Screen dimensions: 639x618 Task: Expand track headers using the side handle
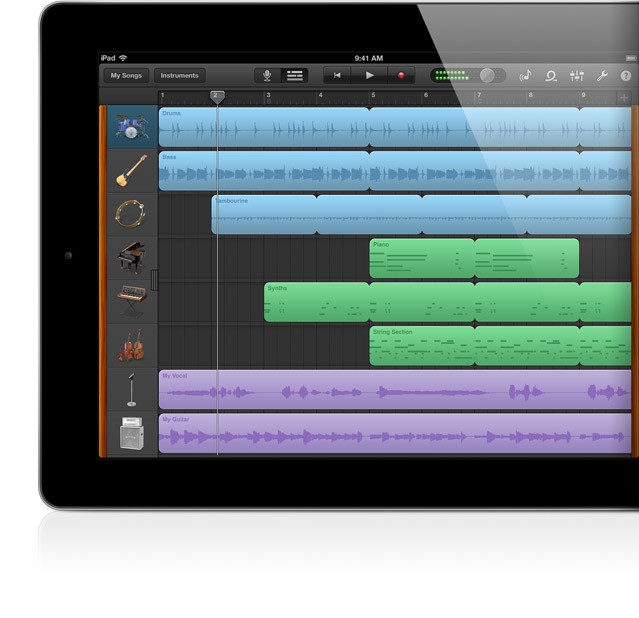154,280
